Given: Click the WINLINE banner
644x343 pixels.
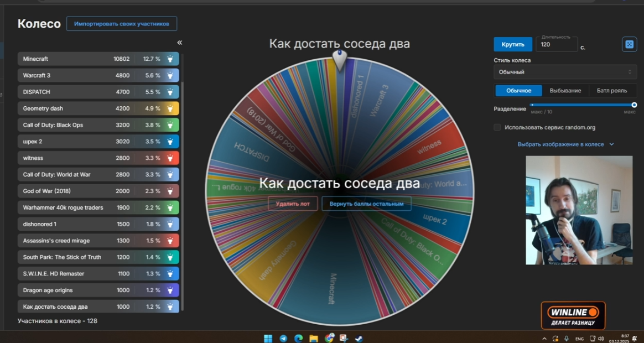Looking at the screenshot, I should (x=573, y=315).
